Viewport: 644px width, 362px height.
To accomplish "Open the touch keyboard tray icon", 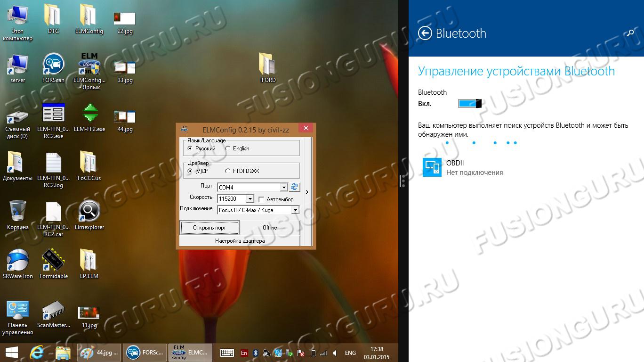I will click(x=227, y=353).
